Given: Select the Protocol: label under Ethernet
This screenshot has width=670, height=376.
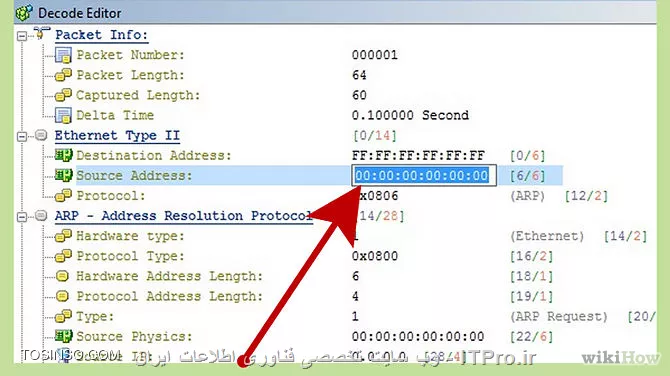Looking at the screenshot, I should pos(111,196).
